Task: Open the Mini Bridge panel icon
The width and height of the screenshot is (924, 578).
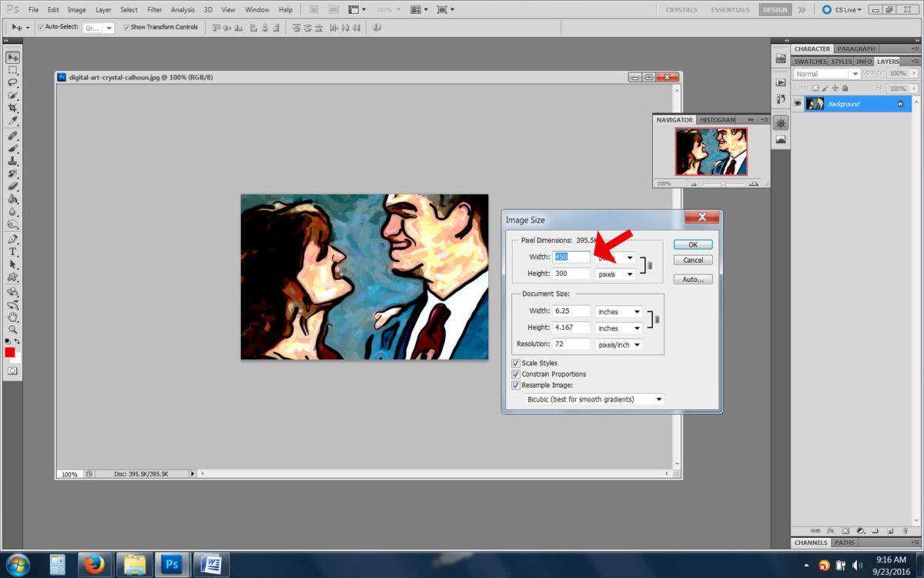Action: pyautogui.click(x=781, y=59)
